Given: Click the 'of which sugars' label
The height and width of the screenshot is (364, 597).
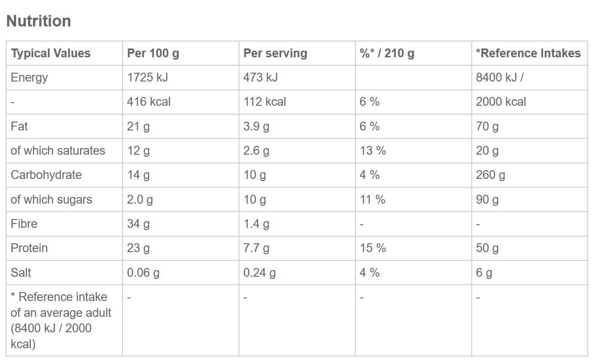Looking at the screenshot, I should (51, 200).
